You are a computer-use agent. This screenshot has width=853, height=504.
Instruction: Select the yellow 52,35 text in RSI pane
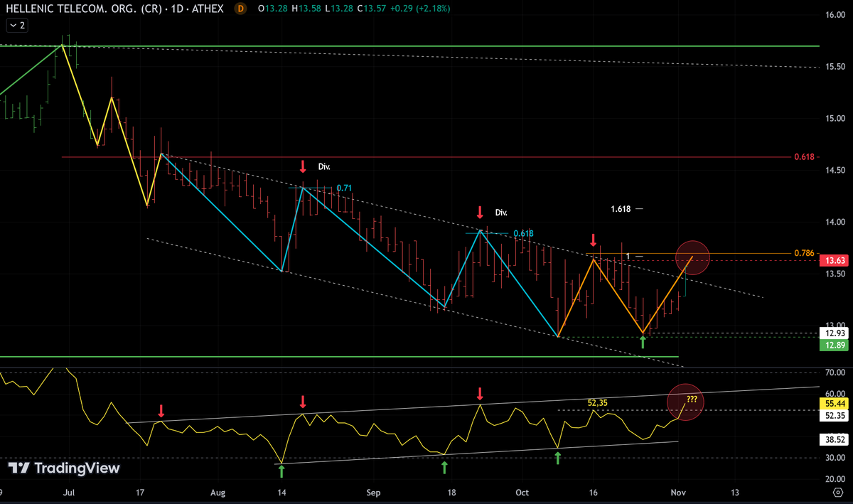599,402
